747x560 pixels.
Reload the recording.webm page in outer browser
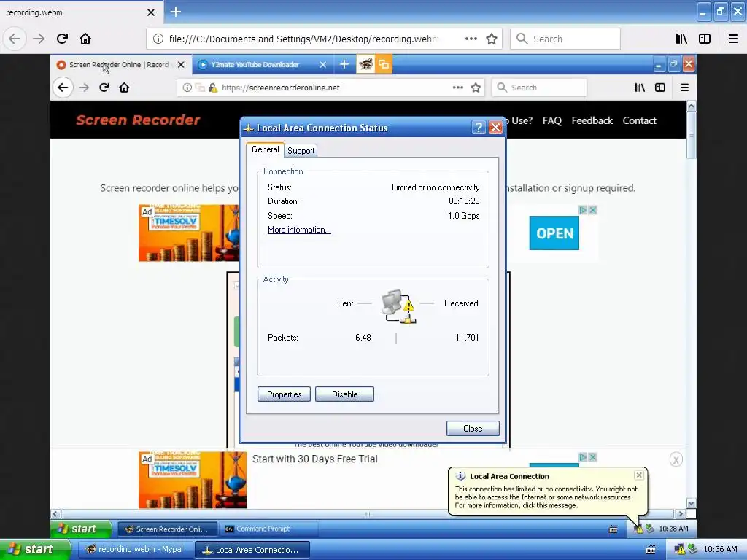click(62, 39)
